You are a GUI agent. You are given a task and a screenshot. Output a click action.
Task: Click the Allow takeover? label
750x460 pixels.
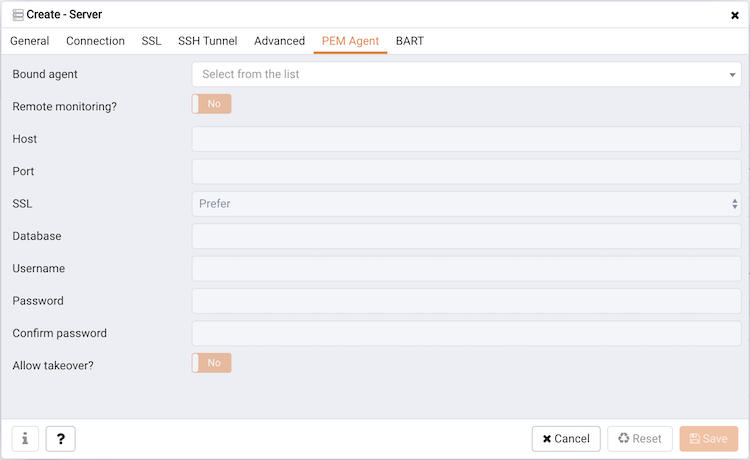click(53, 366)
